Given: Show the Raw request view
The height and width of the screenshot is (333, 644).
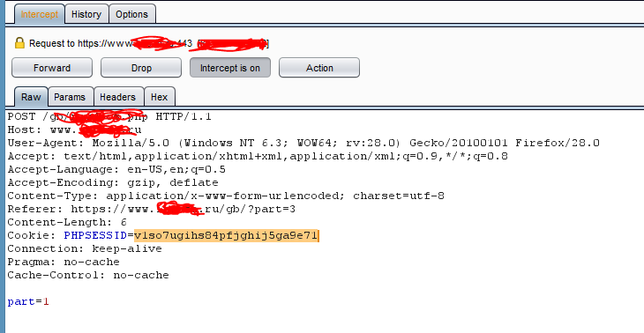Looking at the screenshot, I should [31, 97].
